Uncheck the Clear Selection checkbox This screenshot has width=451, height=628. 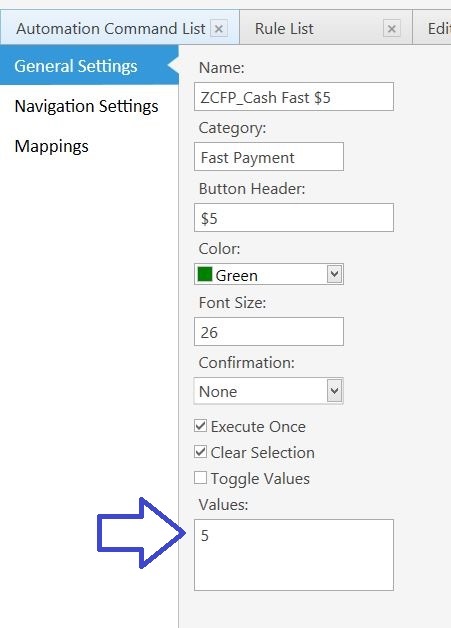pos(200,451)
